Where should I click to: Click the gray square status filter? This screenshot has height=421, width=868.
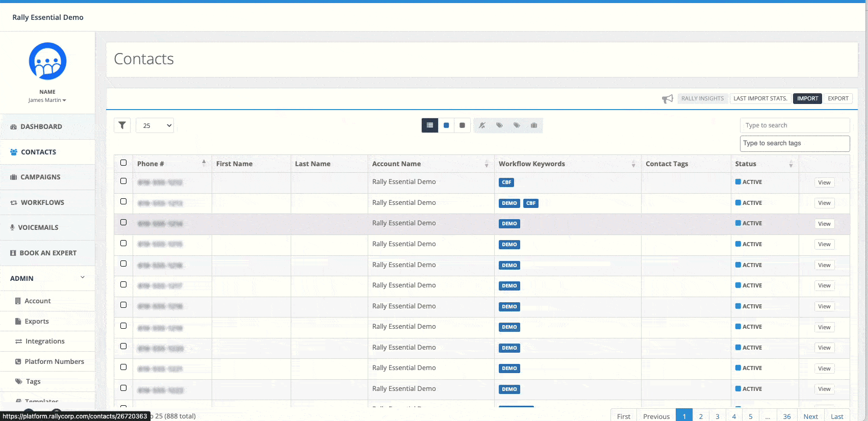click(462, 125)
